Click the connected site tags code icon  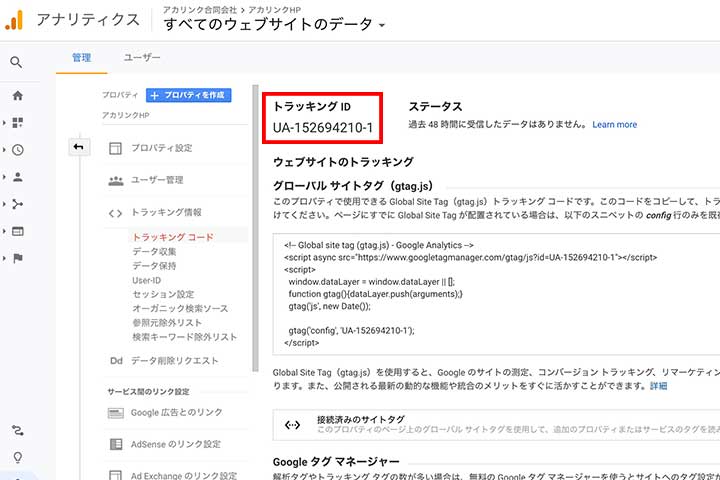292,425
